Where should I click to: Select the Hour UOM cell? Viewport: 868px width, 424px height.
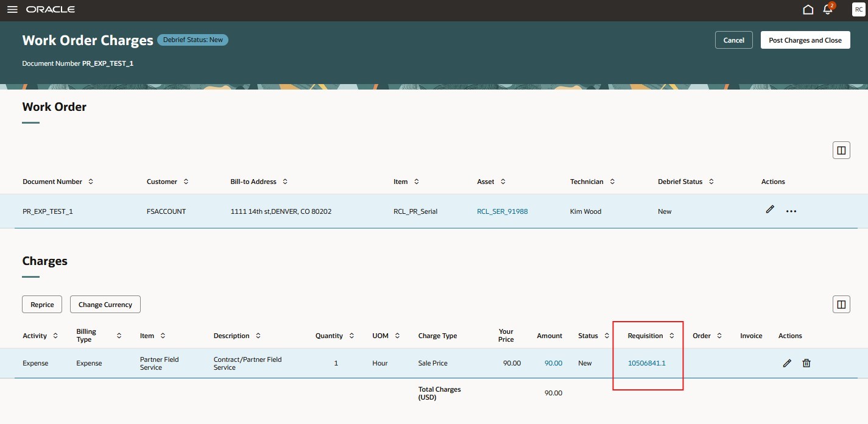pyautogui.click(x=380, y=363)
